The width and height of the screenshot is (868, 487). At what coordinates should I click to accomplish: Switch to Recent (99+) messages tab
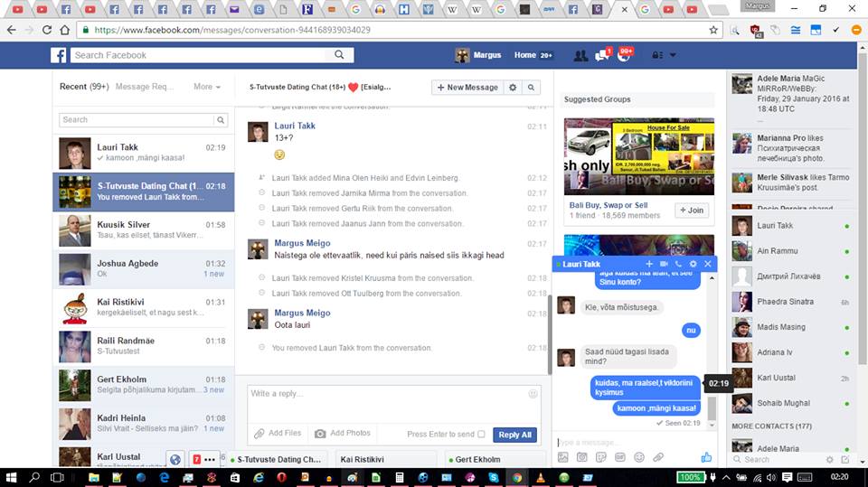(x=84, y=87)
